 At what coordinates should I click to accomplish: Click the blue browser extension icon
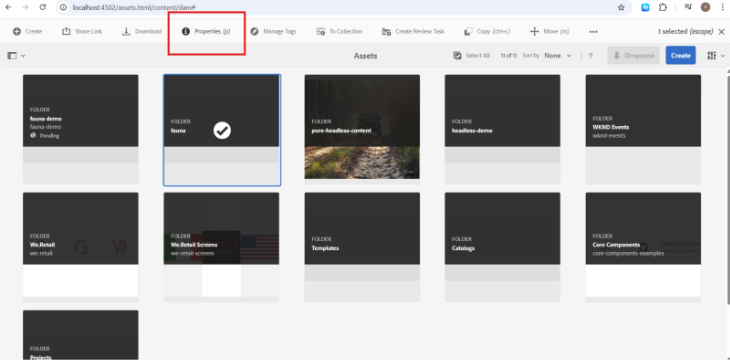645,7
